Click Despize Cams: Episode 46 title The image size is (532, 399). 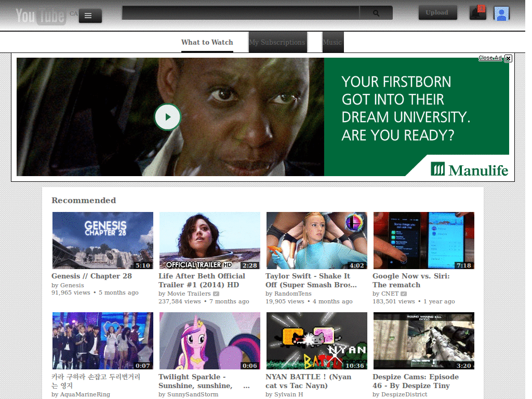click(416, 381)
